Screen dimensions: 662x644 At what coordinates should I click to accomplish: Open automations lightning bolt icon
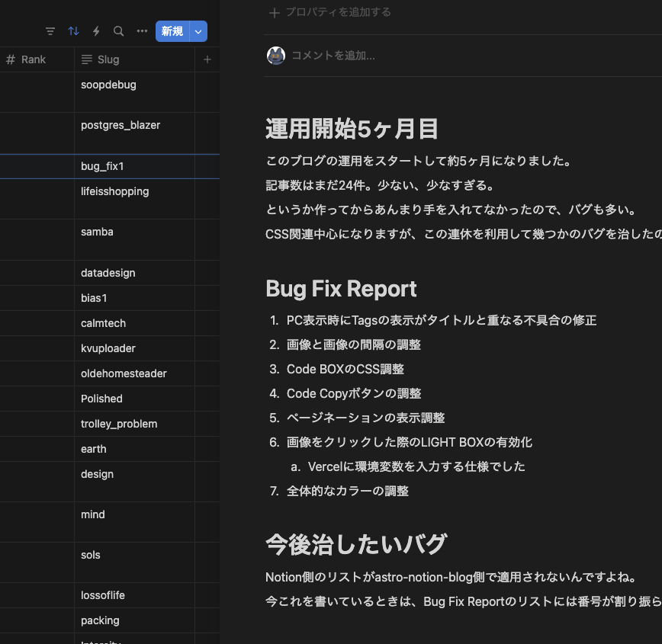coord(96,31)
